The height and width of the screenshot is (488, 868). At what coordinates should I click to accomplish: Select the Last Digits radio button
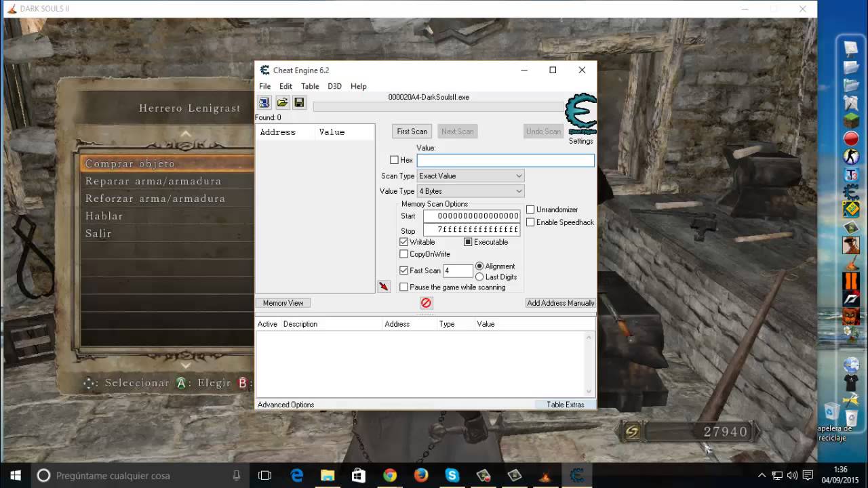479,277
